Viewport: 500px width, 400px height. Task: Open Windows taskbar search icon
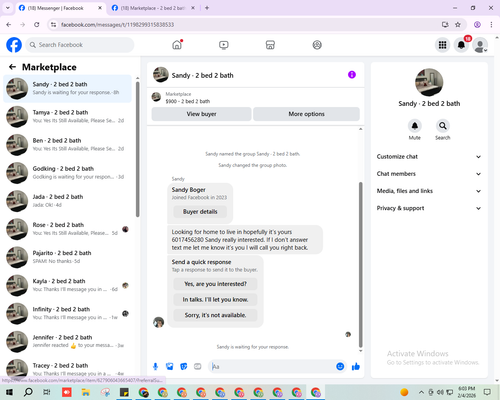[x=28, y=392]
